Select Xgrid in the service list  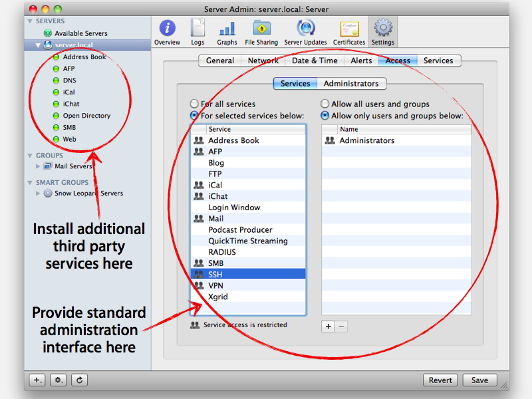pos(248,297)
